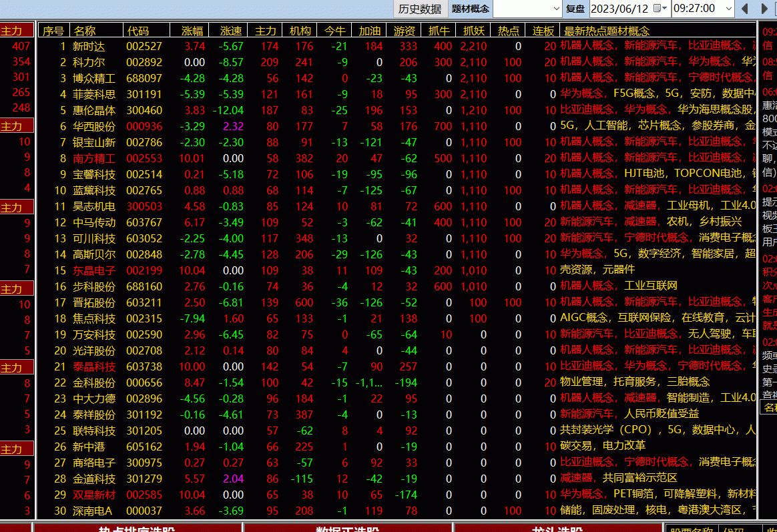
Task: Click stock name 昊志机电
Action: [x=94, y=206]
